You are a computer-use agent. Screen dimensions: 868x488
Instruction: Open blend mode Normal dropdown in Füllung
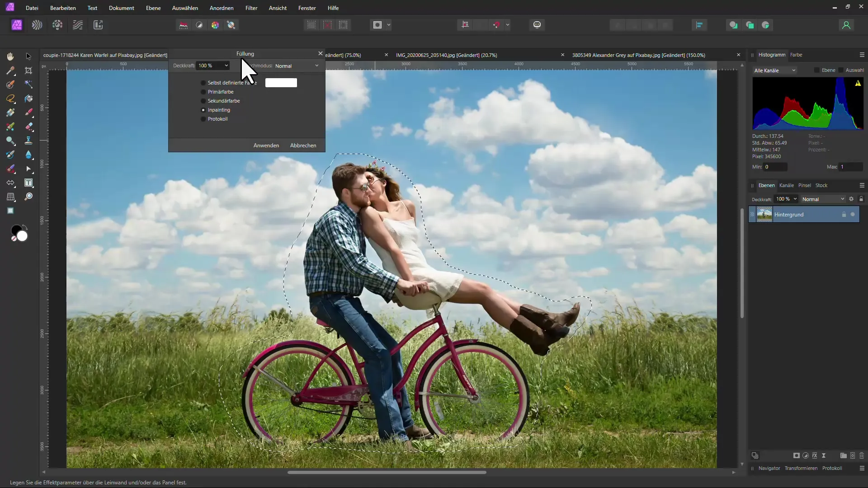coord(297,66)
